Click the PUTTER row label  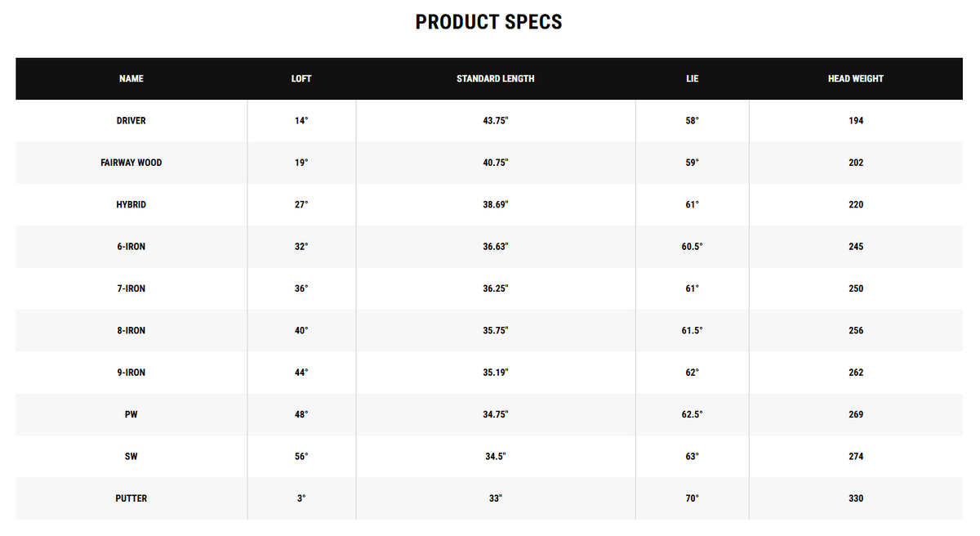(131, 498)
